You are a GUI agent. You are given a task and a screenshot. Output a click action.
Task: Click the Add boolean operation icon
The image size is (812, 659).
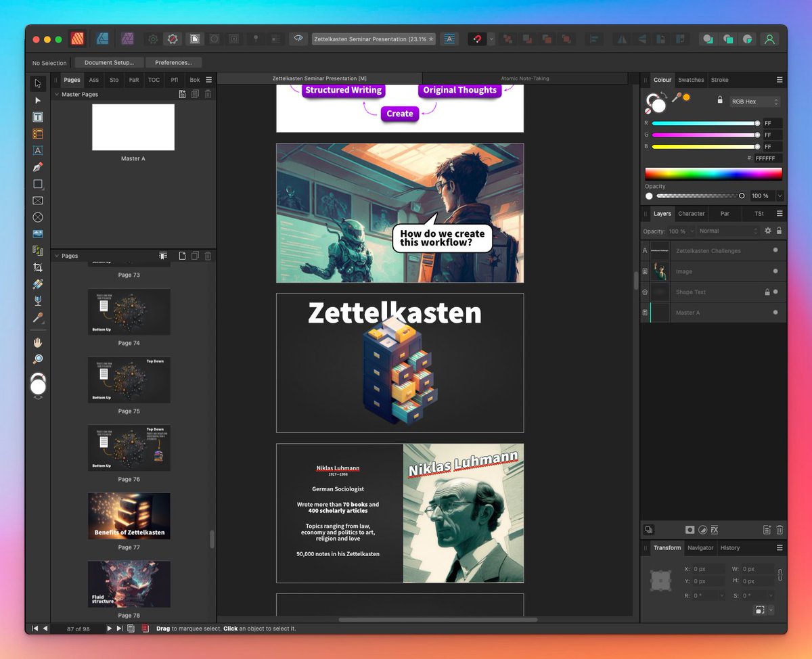708,39
